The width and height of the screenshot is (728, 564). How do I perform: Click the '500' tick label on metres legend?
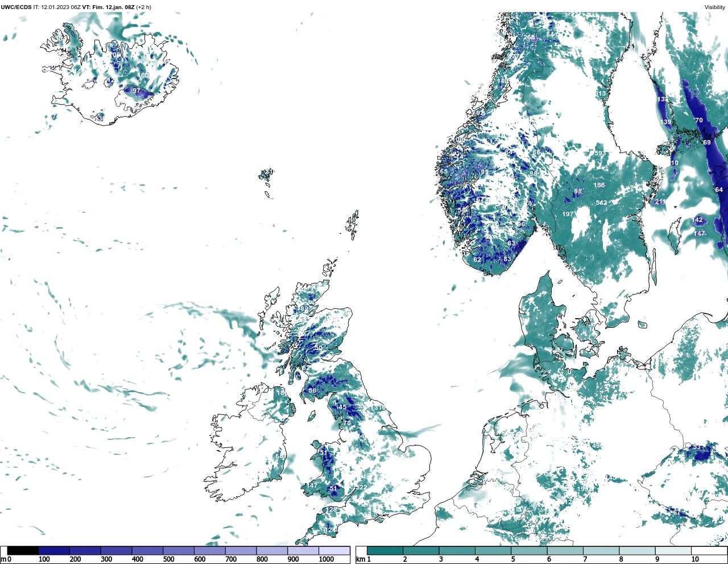coord(168,559)
